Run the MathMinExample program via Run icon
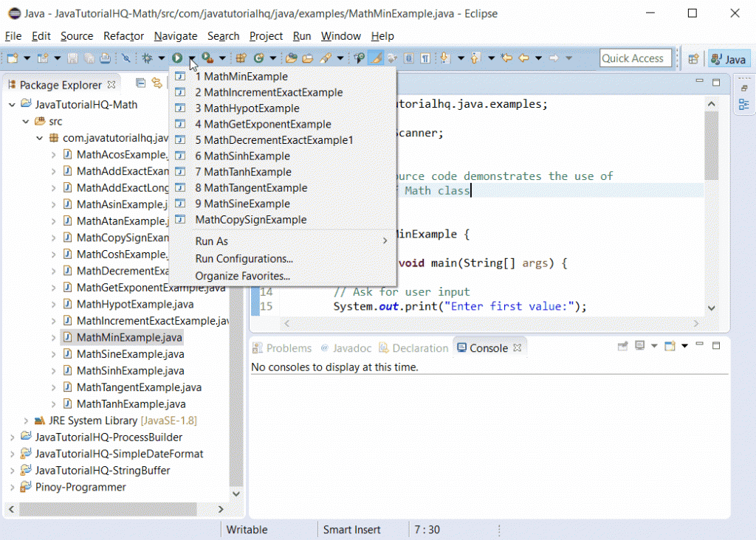 click(176, 58)
